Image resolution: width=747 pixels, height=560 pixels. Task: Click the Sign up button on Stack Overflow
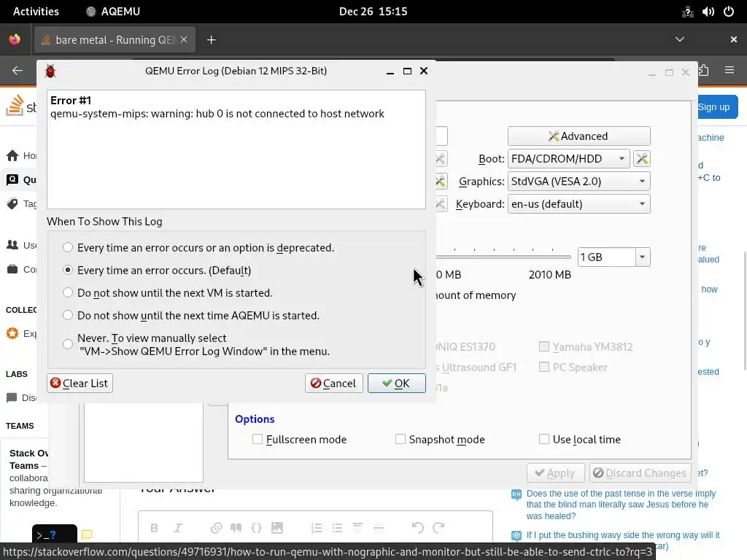[717, 107]
